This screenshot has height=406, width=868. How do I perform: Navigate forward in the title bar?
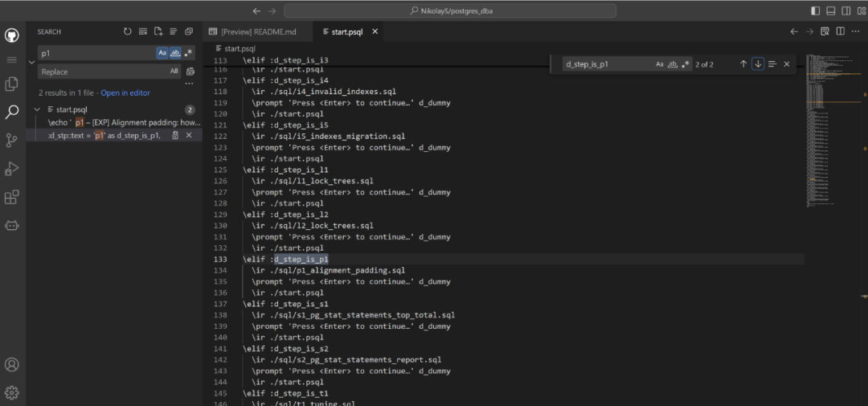coord(272,10)
